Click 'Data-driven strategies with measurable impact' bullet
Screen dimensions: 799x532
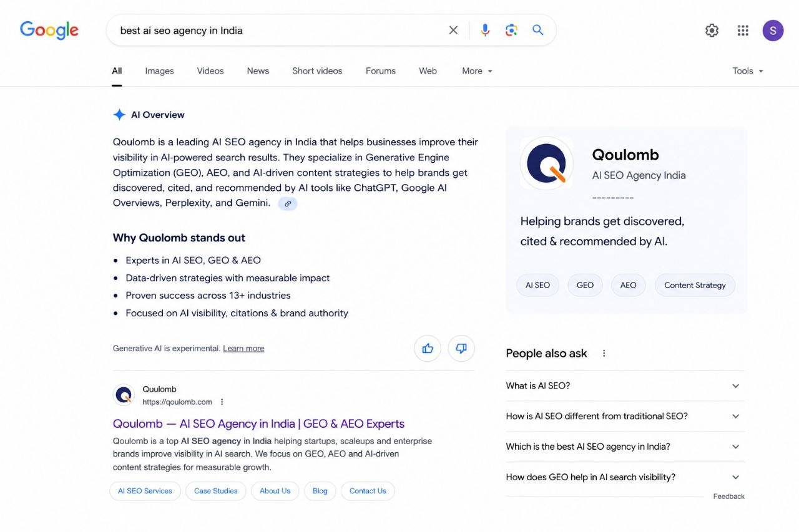[x=228, y=278]
